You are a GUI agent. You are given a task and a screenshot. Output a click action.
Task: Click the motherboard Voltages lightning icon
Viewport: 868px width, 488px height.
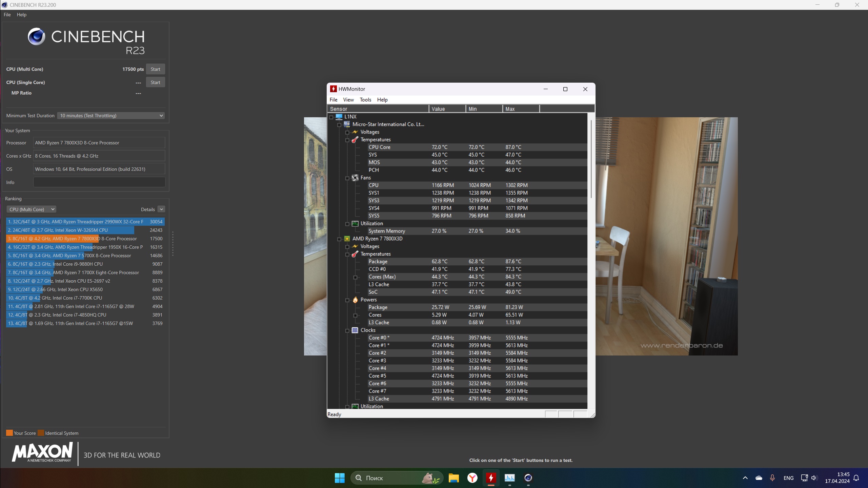click(x=355, y=132)
